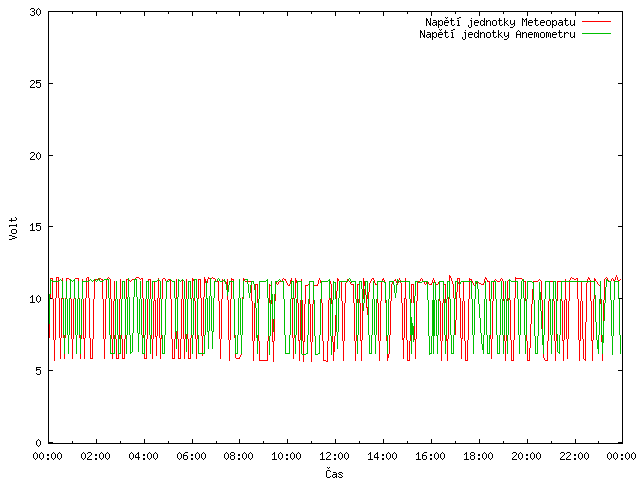Click the y-axis value 15

[x=36, y=227]
